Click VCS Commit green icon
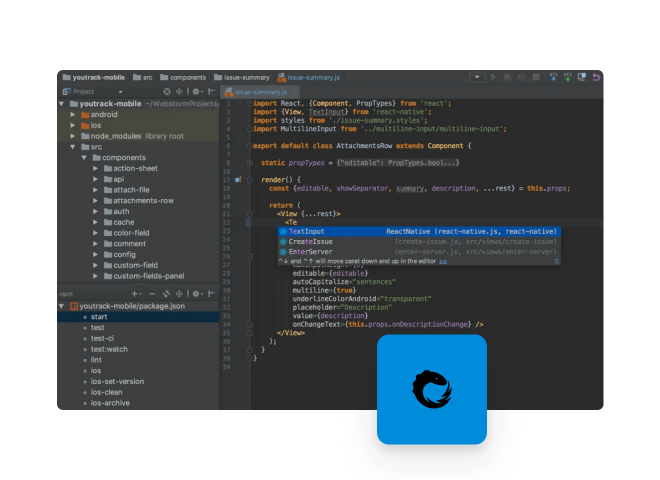This screenshot has width=660, height=480. (568, 77)
